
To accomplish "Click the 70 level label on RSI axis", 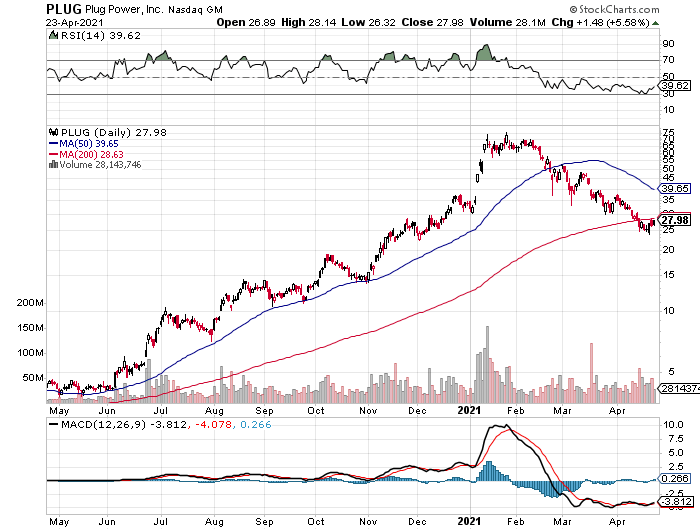I will [x=668, y=59].
